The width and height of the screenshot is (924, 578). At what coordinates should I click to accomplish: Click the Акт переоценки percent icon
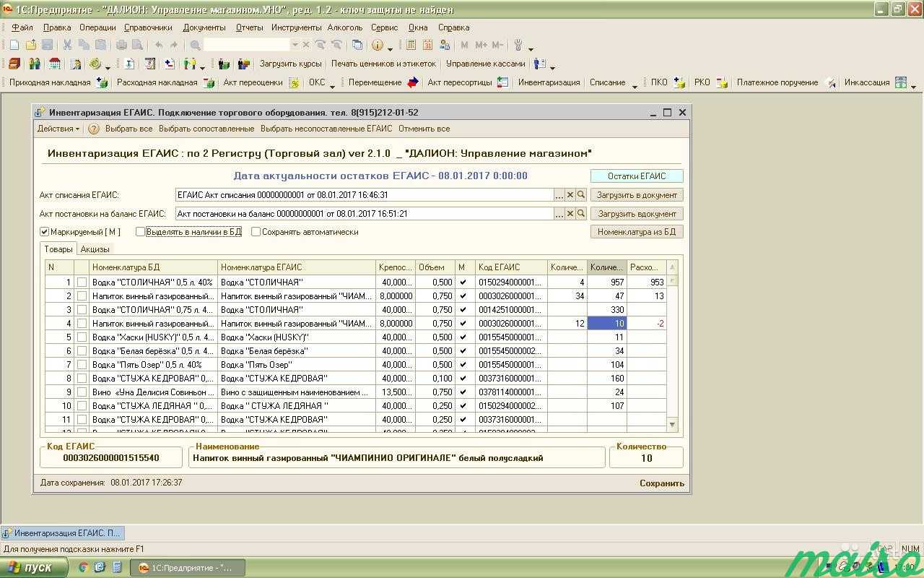(294, 82)
